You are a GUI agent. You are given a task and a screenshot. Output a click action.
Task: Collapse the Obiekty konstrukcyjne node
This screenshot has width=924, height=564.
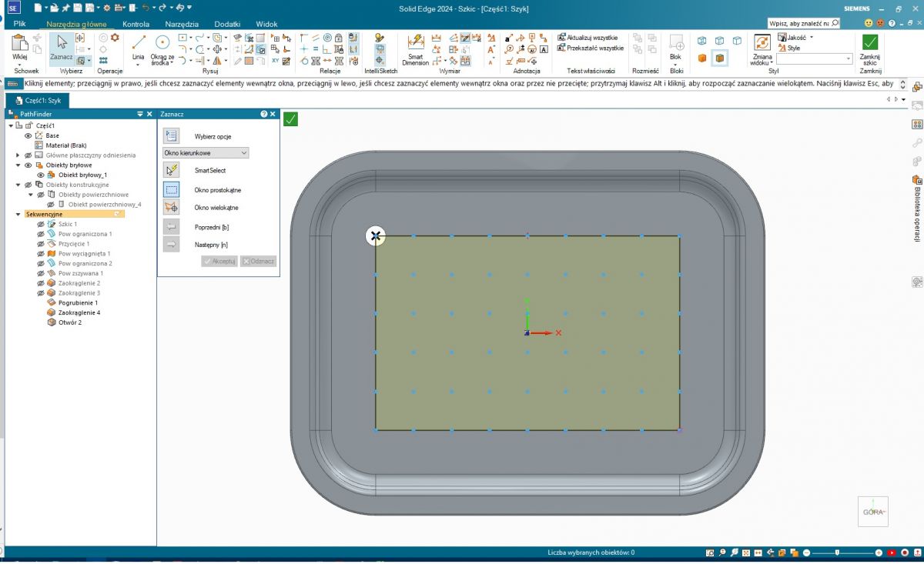[x=18, y=185]
